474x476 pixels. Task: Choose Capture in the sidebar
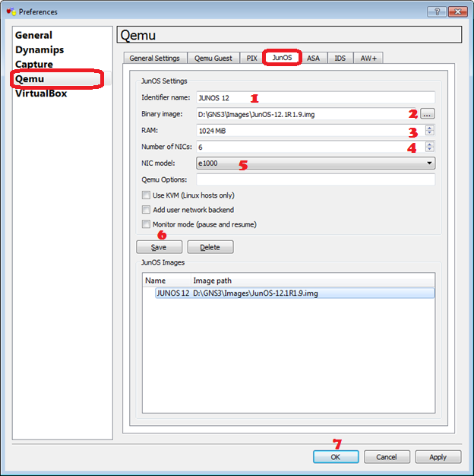(x=34, y=65)
